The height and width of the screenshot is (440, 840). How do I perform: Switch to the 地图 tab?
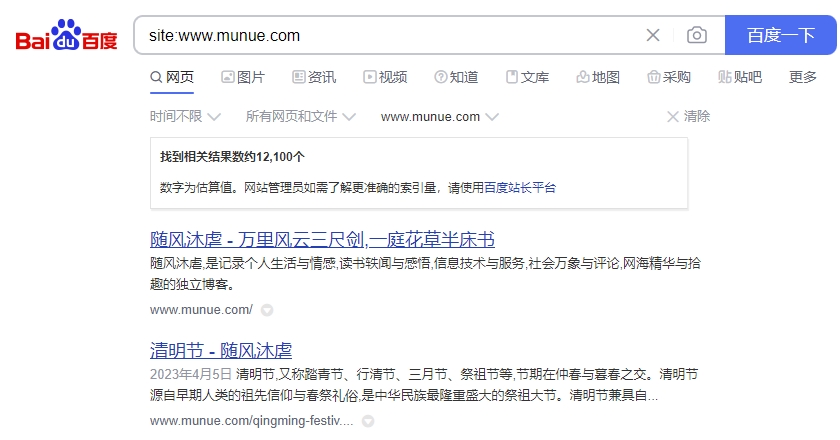598,77
